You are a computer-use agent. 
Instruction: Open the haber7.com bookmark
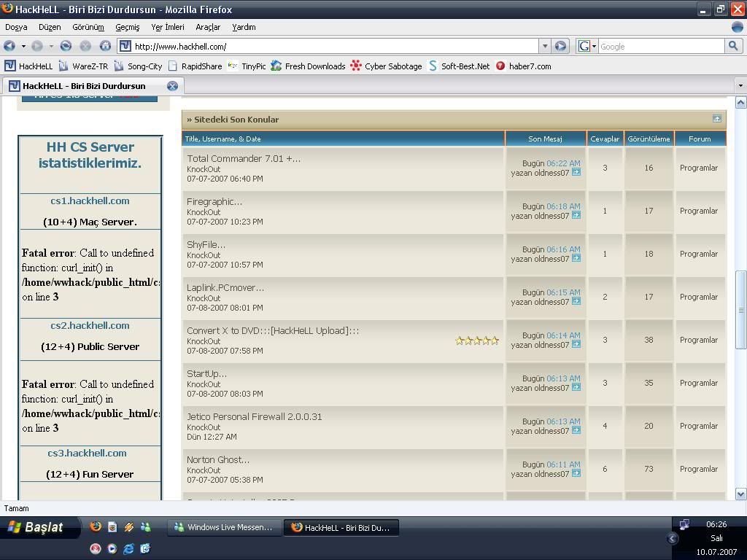coord(524,66)
